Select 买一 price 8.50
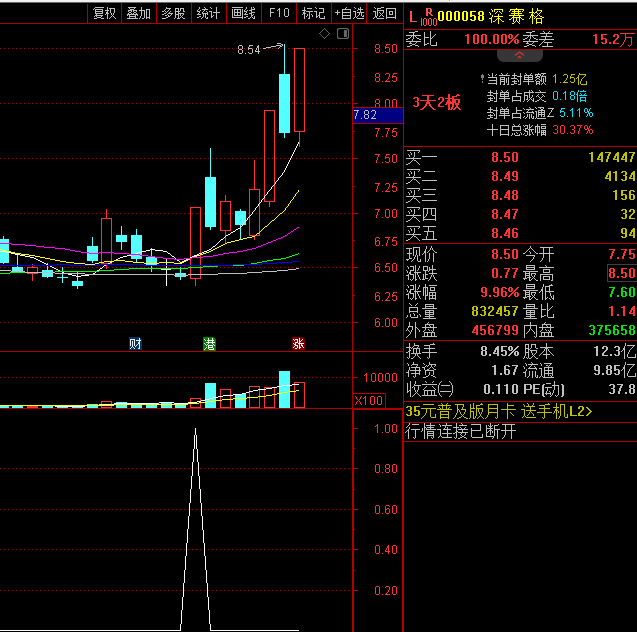 [x=505, y=157]
